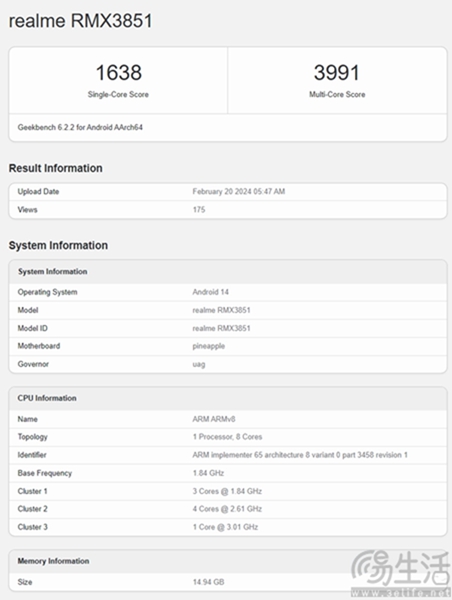Select the 1638 single-core score value

click(x=119, y=73)
